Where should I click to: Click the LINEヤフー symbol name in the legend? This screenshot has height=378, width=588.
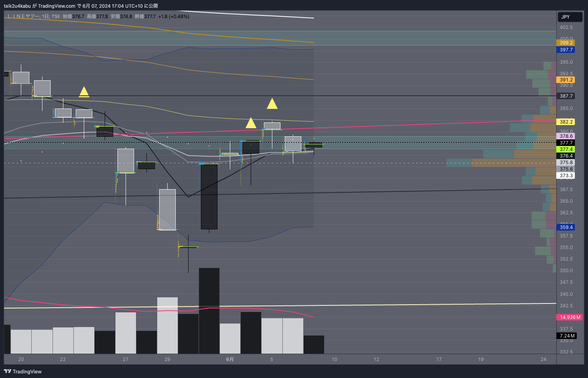point(23,17)
